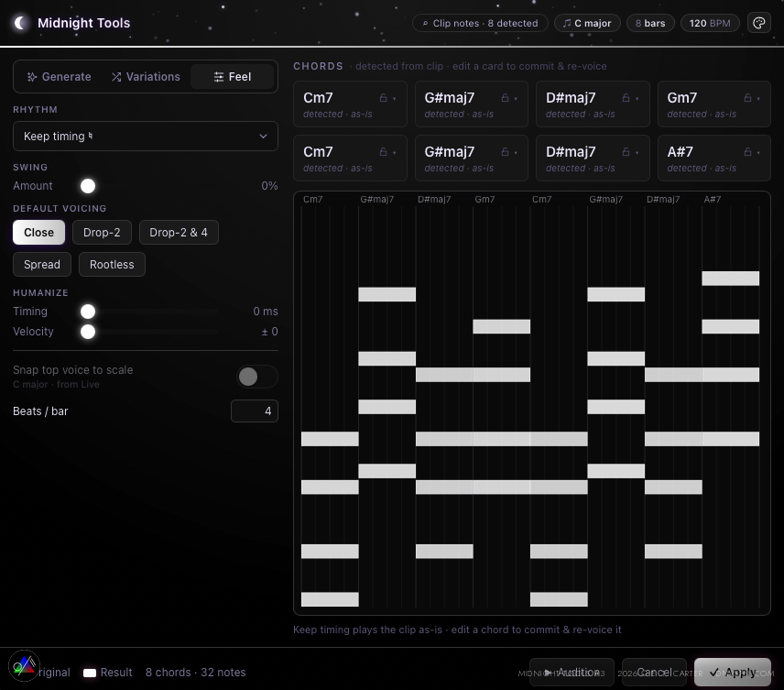Click the Gm7 label above the piano roll
This screenshot has height=690, width=784.
click(485, 199)
